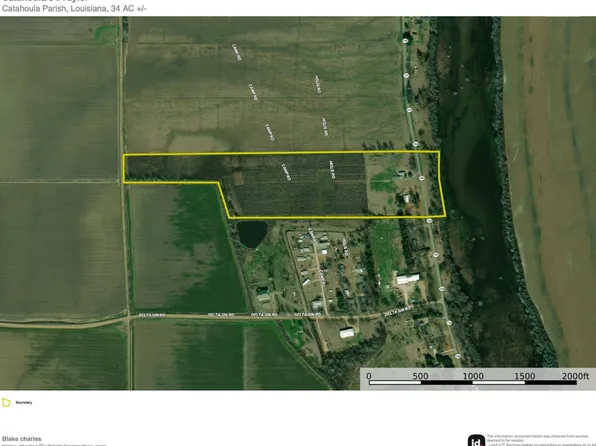Click the '1000' scale bar label

click(x=473, y=376)
